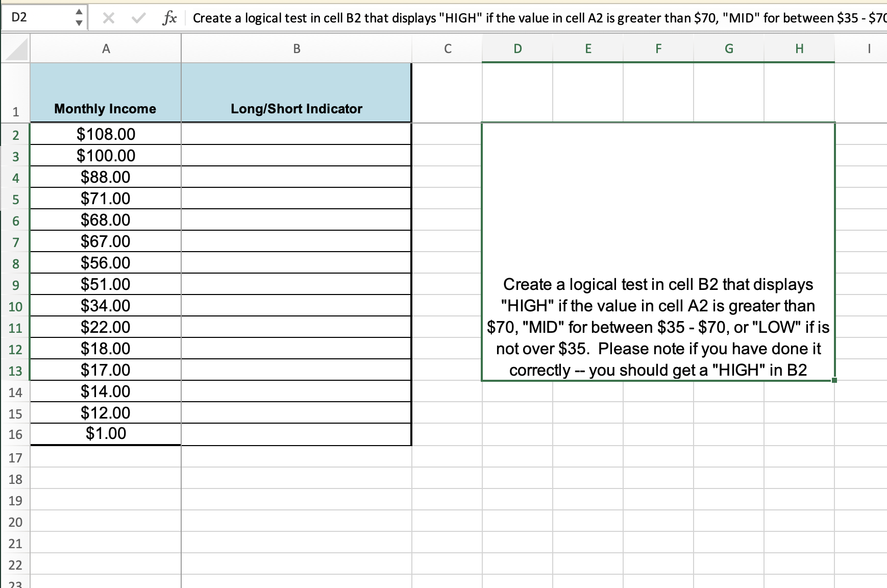
Task: Select cell A2 containing $108.00
Action: pyautogui.click(x=105, y=134)
